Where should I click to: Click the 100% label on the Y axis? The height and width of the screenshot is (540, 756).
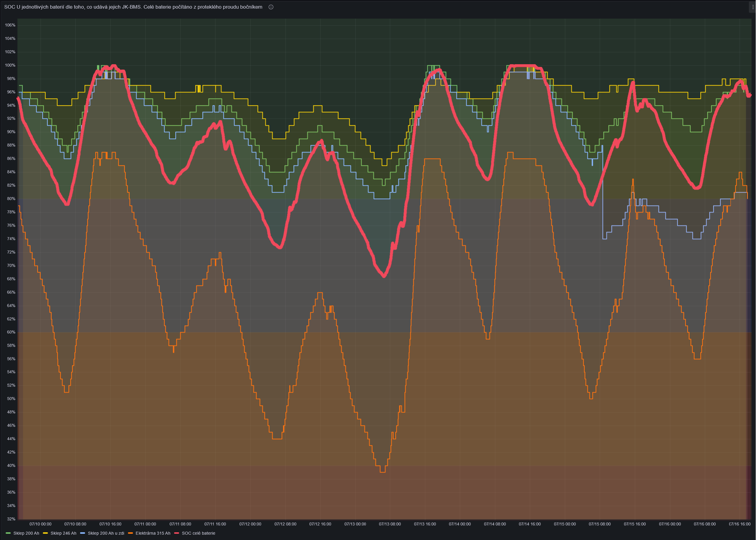[10, 65]
